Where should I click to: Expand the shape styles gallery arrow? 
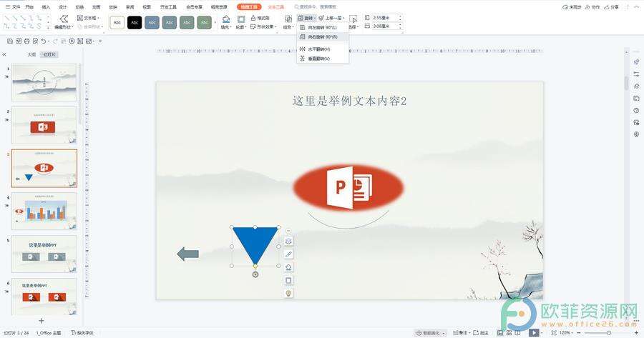(x=215, y=23)
